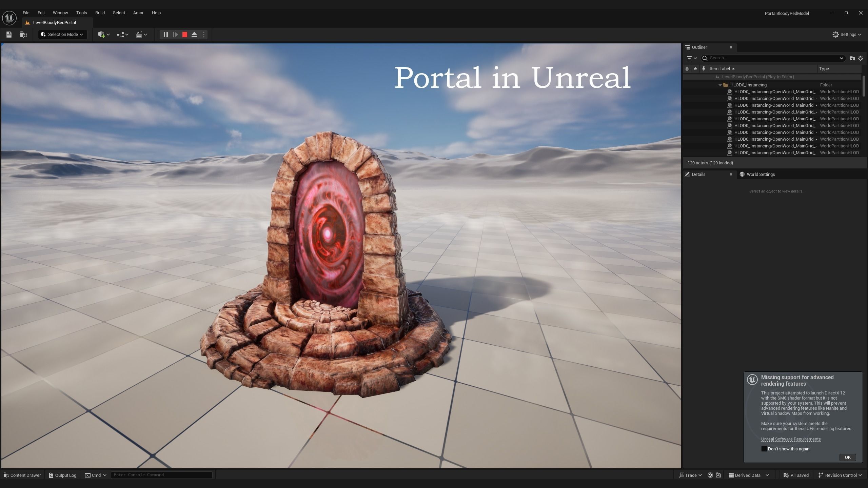This screenshot has width=868, height=488.
Task: Click the star column header in Outliner
Action: (x=695, y=69)
